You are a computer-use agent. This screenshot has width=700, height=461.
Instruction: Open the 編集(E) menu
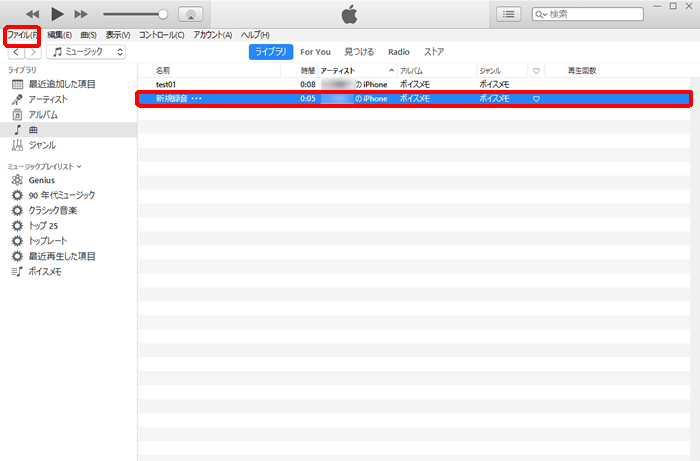point(59,35)
